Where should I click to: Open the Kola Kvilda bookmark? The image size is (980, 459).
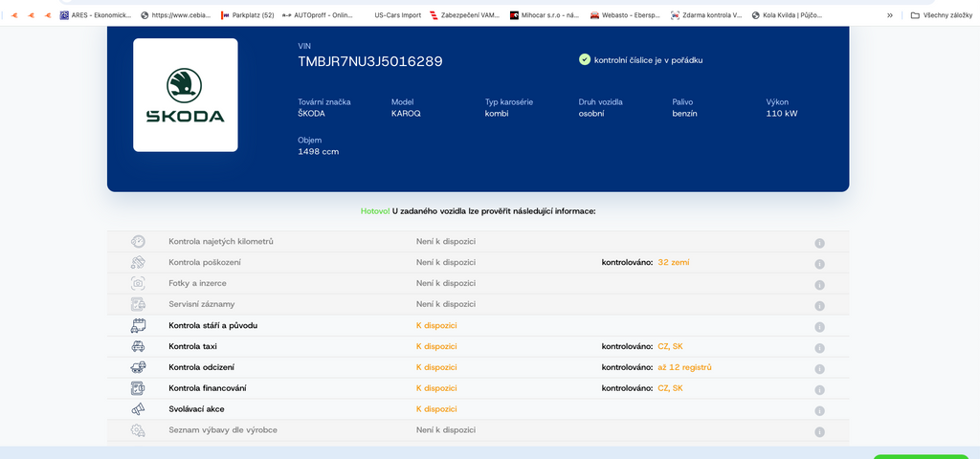(787, 15)
